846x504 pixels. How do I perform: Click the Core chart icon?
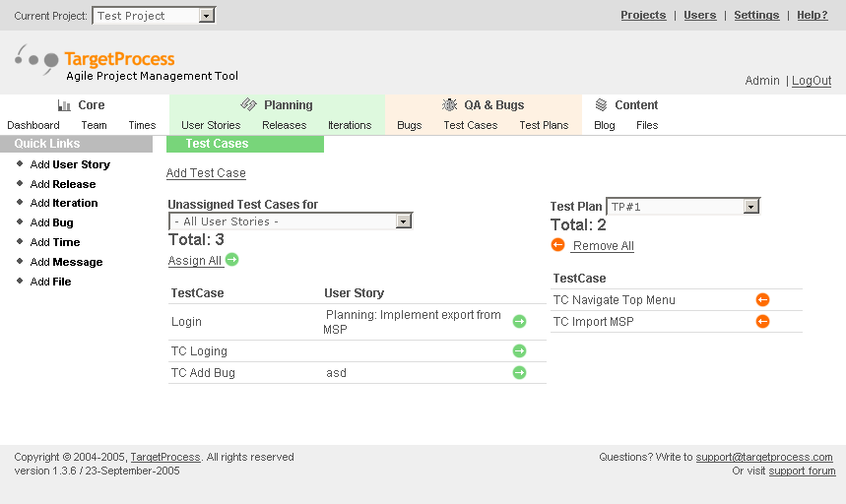64,105
